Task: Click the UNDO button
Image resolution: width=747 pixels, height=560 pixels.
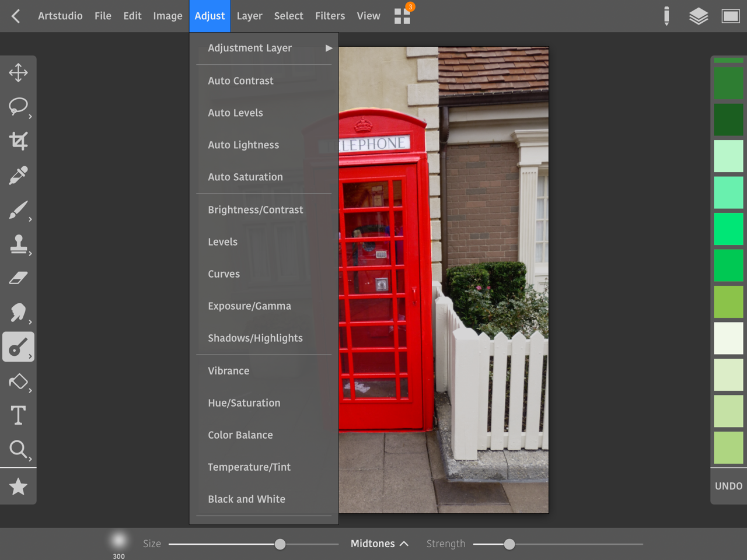Action: (728, 486)
